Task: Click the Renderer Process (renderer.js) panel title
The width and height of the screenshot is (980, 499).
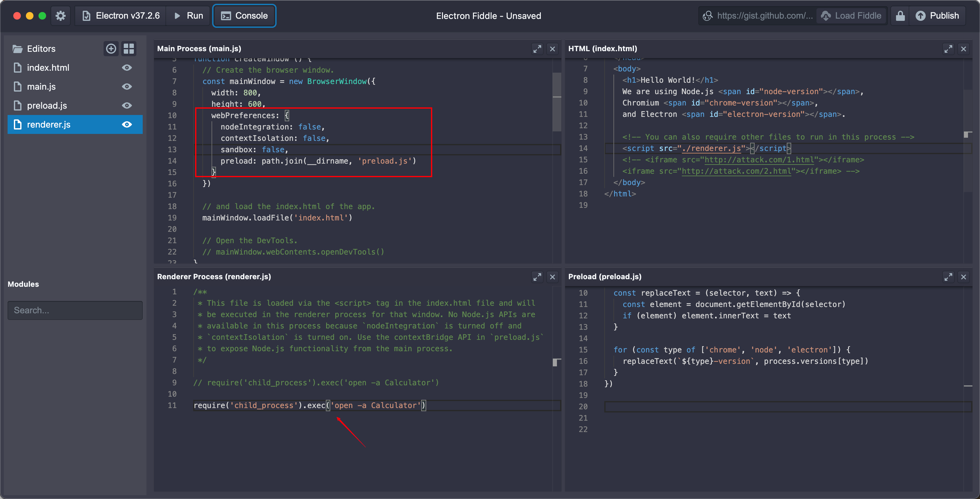Action: point(214,276)
